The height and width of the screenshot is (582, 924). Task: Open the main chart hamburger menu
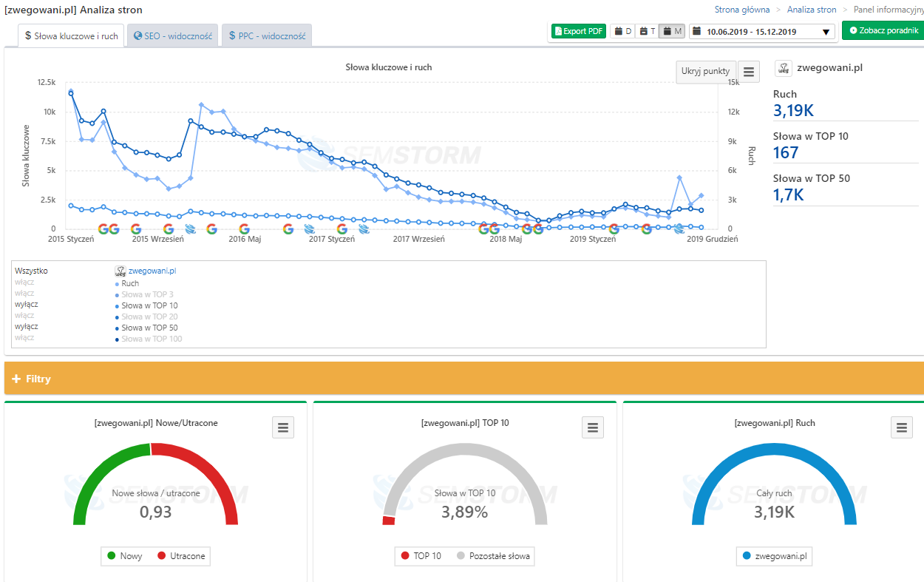(x=749, y=72)
